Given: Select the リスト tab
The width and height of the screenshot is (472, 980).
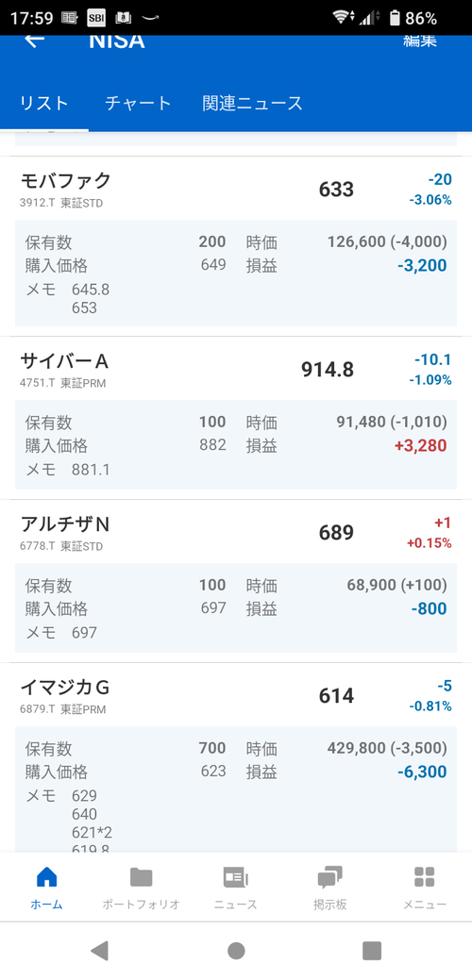Looking at the screenshot, I should 44,103.
